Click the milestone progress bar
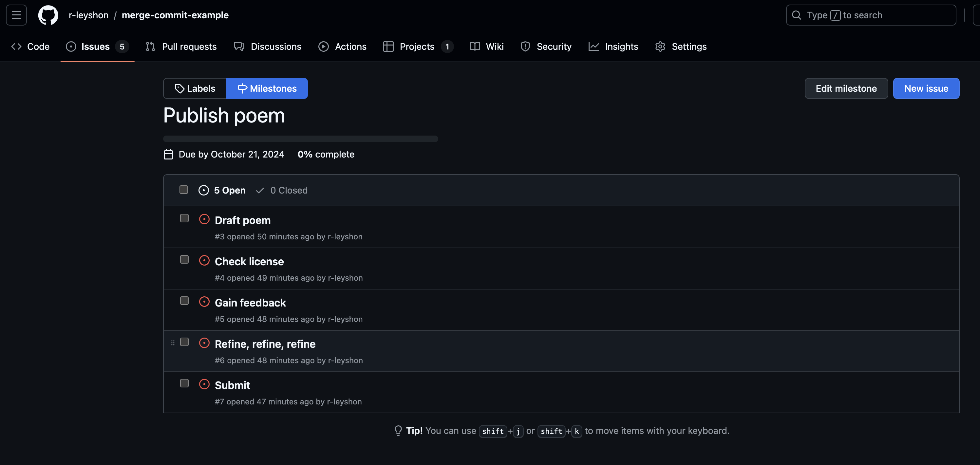Screen dimensions: 980x465 pyautogui.click(x=301, y=139)
